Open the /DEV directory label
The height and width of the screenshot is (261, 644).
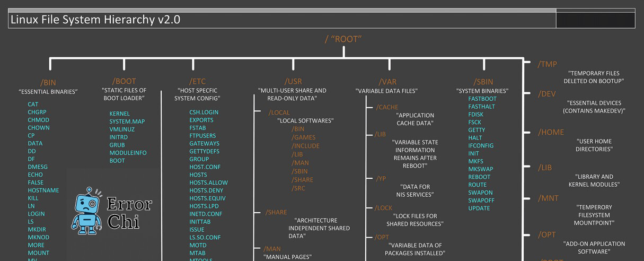pos(547,94)
